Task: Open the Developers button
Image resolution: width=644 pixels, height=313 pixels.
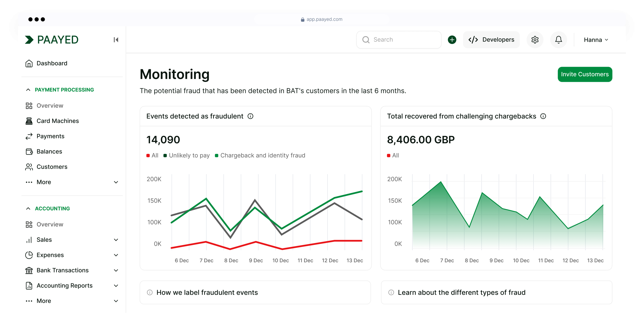Action: click(491, 40)
